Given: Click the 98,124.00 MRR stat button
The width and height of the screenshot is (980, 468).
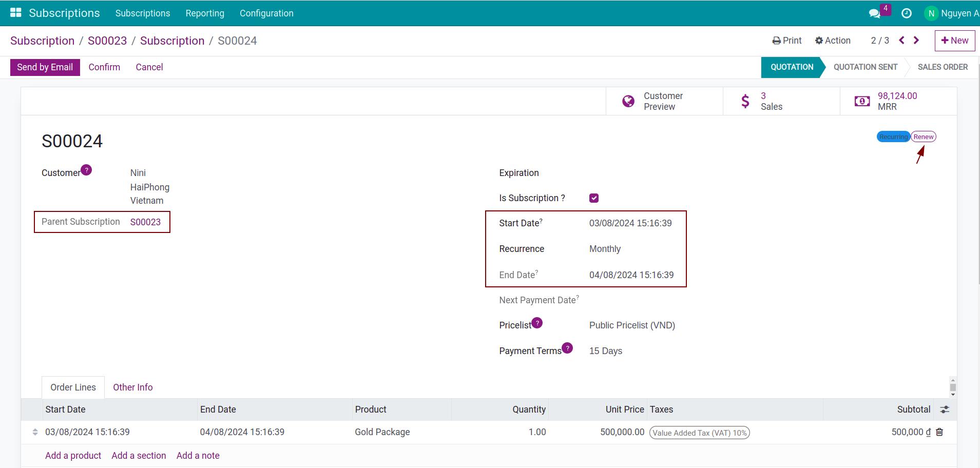Looking at the screenshot, I should [x=898, y=101].
